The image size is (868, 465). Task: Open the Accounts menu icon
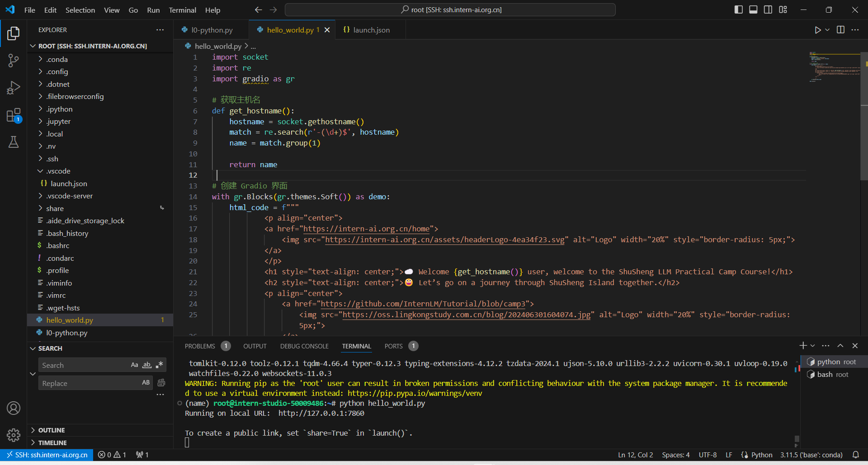point(14,408)
